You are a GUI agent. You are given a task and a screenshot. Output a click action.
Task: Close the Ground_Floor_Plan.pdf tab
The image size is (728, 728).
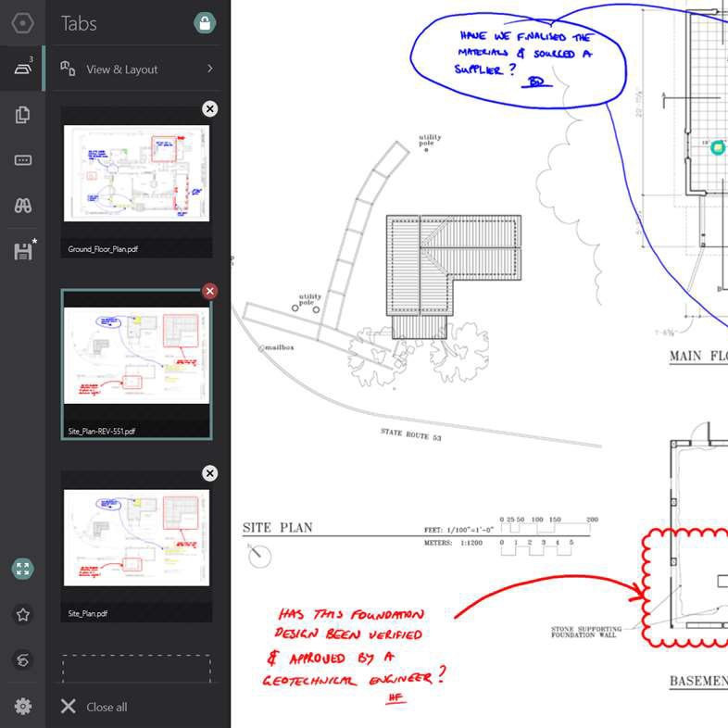[209, 109]
